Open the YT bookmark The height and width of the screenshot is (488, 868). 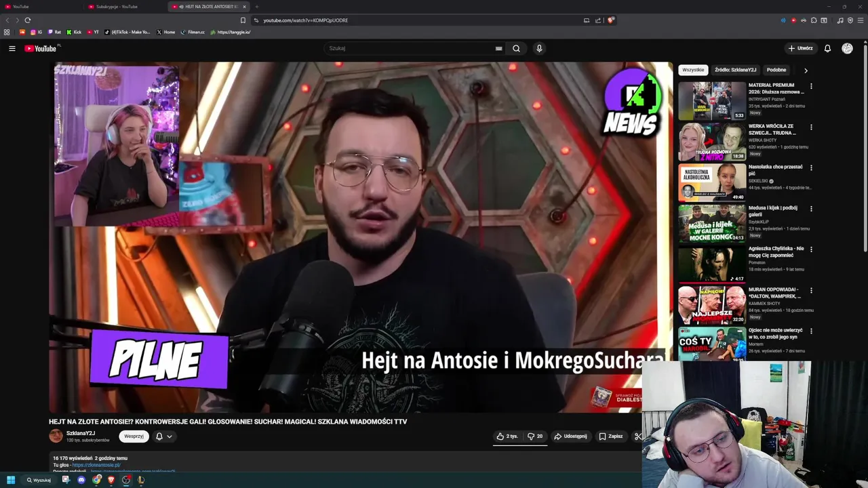click(x=93, y=32)
